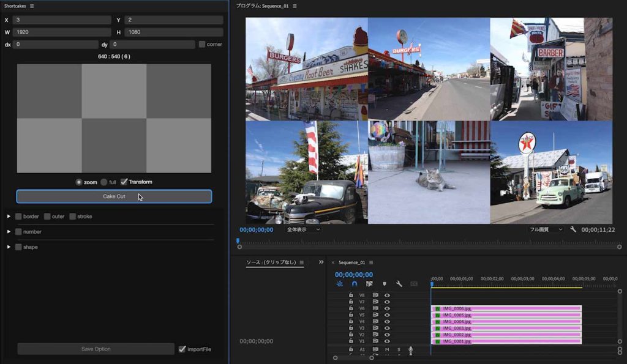Enable the corner checkbox
Screen dimensions: 627x364
(x=202, y=45)
